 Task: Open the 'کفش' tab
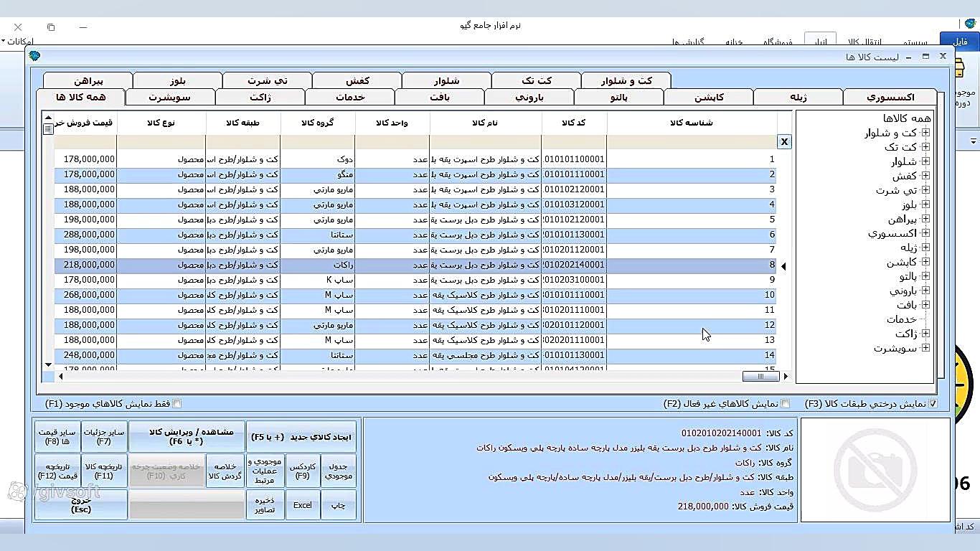357,80
